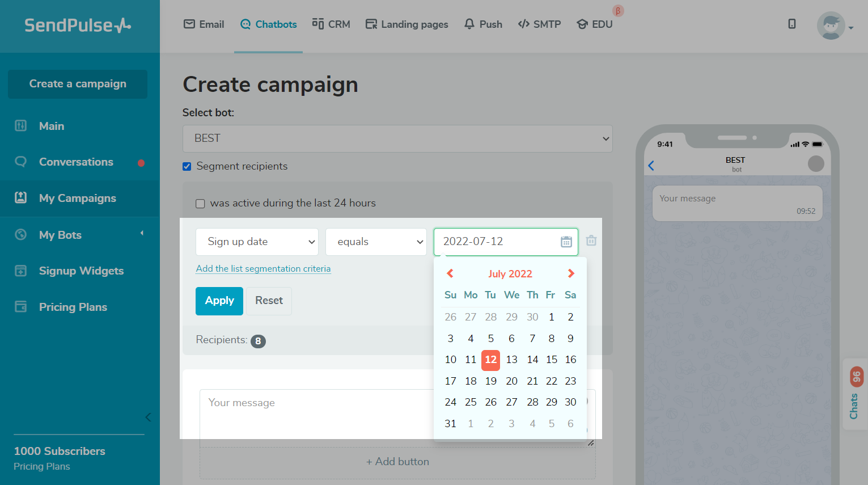Open the SMTP section
The height and width of the screenshot is (485, 868).
point(539,24)
